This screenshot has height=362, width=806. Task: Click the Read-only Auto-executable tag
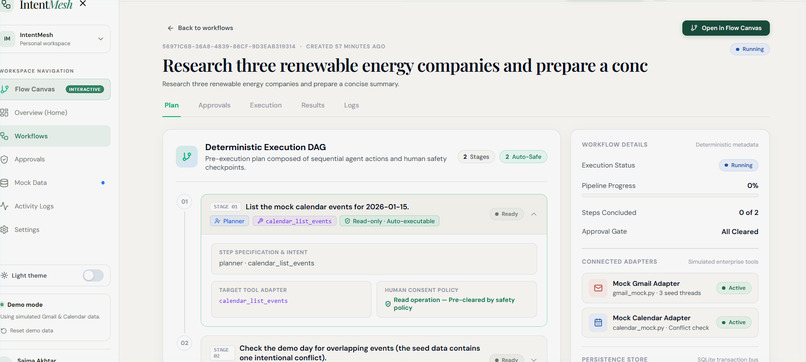click(389, 221)
